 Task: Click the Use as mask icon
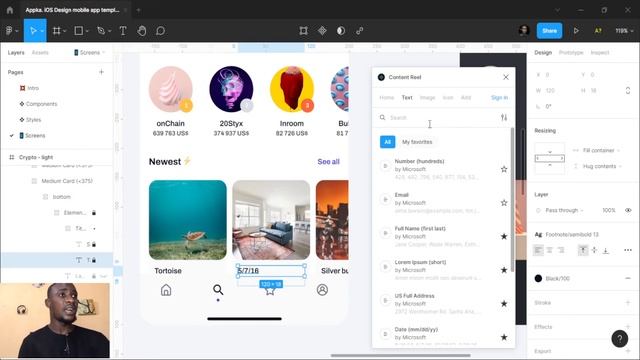point(341,31)
